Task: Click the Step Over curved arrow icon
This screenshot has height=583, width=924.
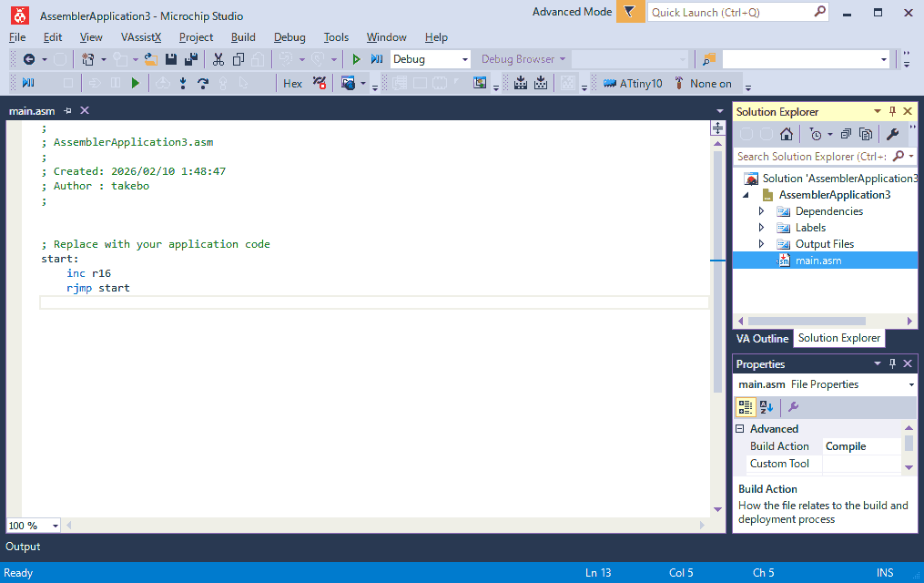Action: (x=203, y=83)
